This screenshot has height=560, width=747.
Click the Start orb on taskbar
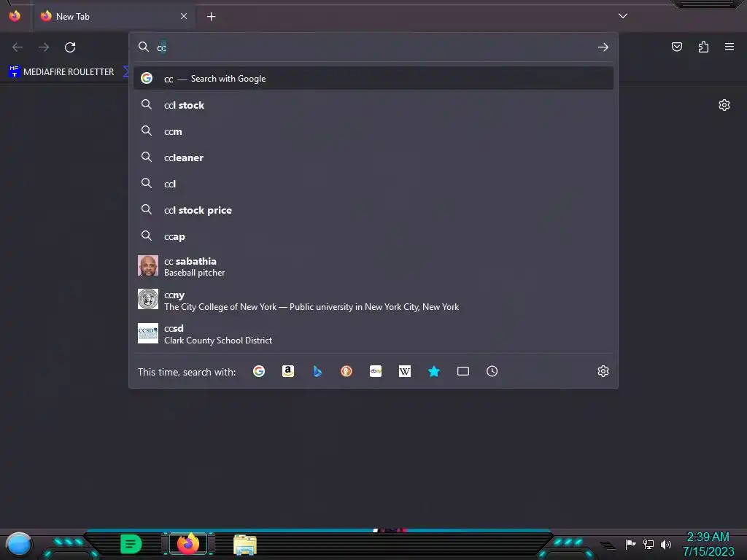point(19,544)
